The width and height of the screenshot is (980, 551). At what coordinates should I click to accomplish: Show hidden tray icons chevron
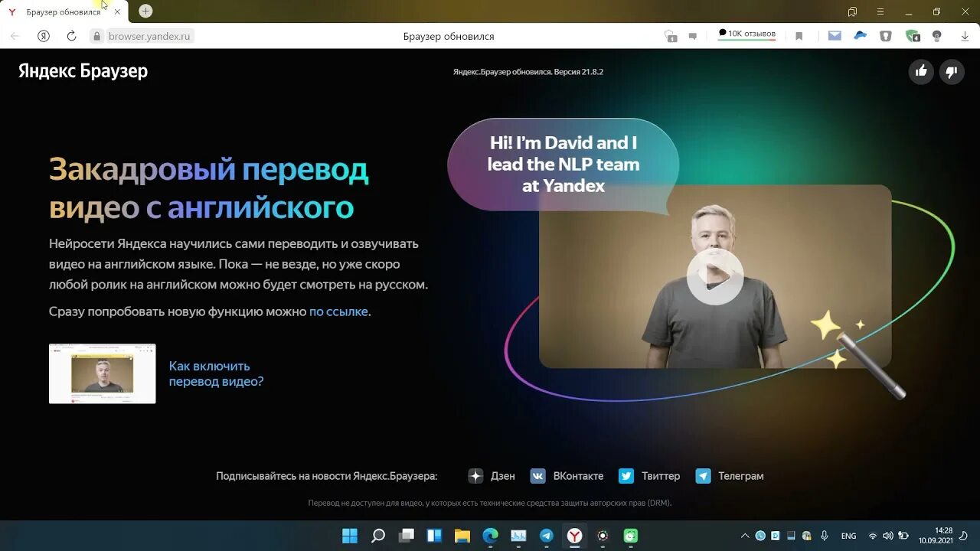745,536
